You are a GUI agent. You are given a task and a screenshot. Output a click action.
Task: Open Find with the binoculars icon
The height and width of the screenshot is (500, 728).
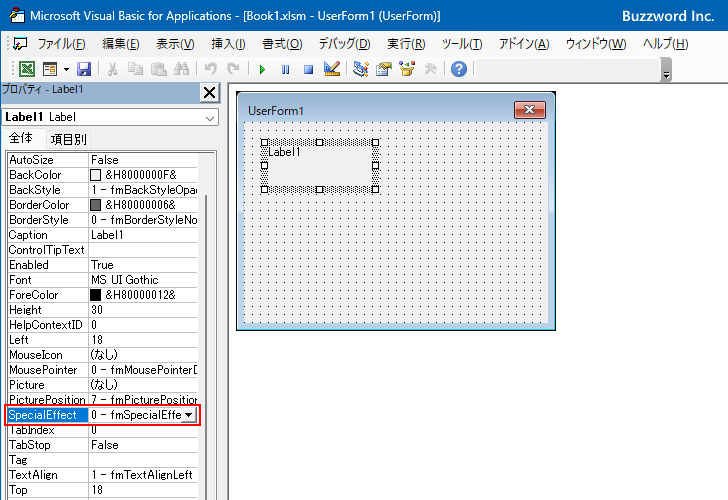pos(182,69)
